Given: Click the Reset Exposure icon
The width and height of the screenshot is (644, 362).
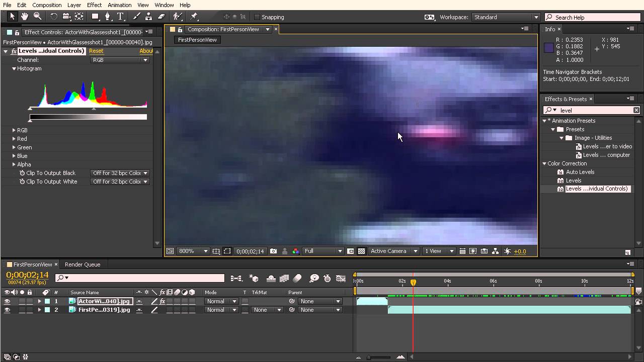Looking at the screenshot, I should [507, 251].
